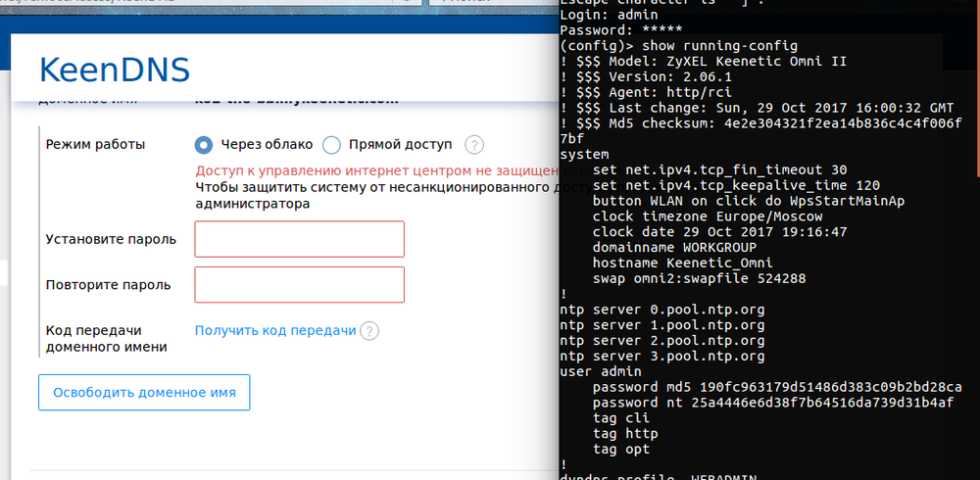Select the "Код передачи доменного имени" label
The height and width of the screenshot is (480, 980).
coord(106,339)
